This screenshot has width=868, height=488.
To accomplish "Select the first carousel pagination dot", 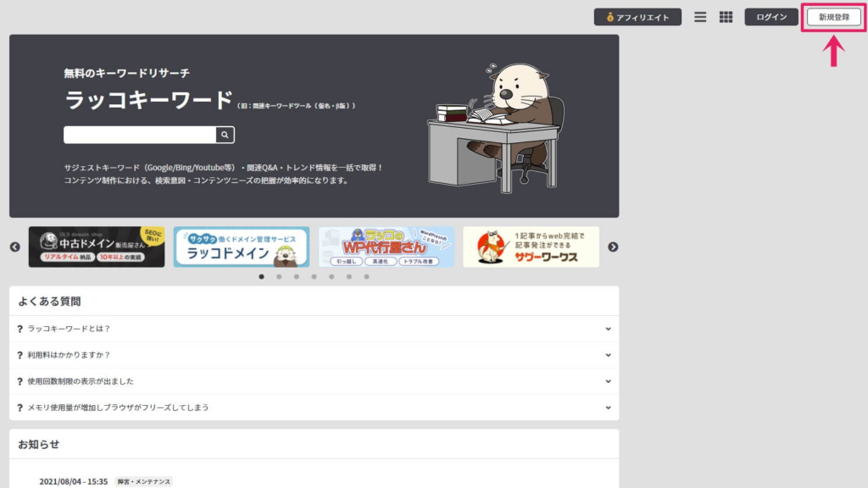I will point(261,277).
